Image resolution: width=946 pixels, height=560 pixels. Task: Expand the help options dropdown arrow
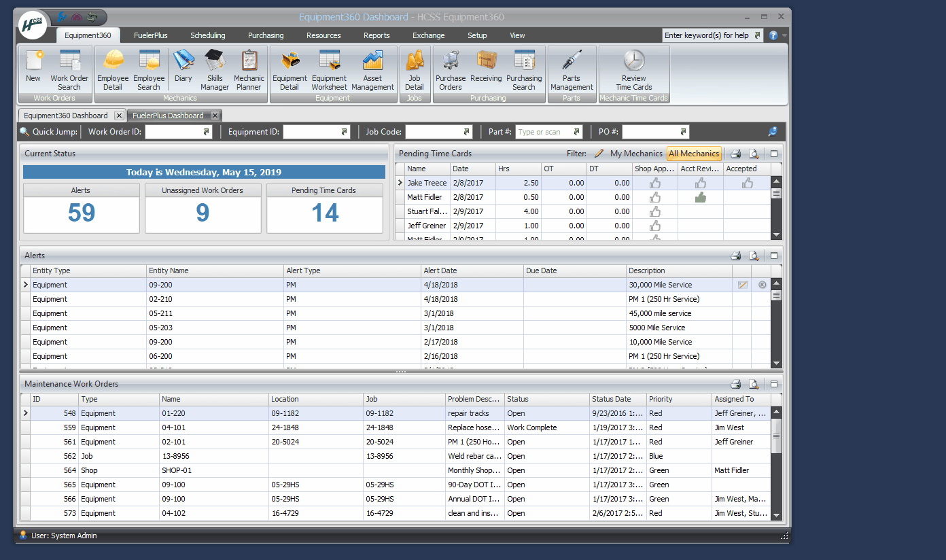point(785,35)
